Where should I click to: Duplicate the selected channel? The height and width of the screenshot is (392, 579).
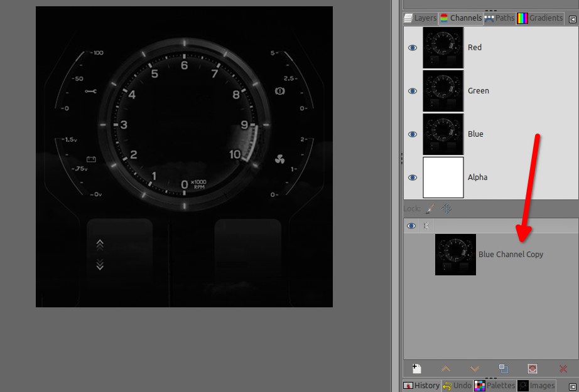tap(504, 369)
